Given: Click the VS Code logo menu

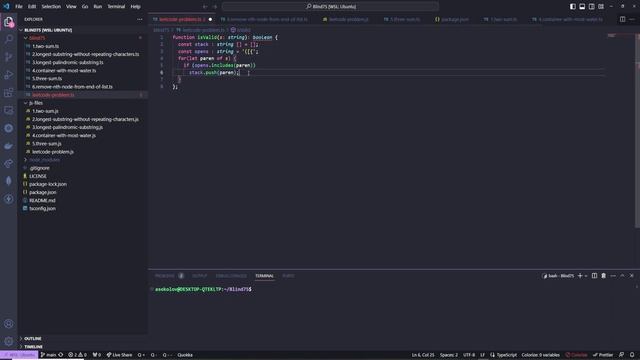Looking at the screenshot, I should (6, 7).
